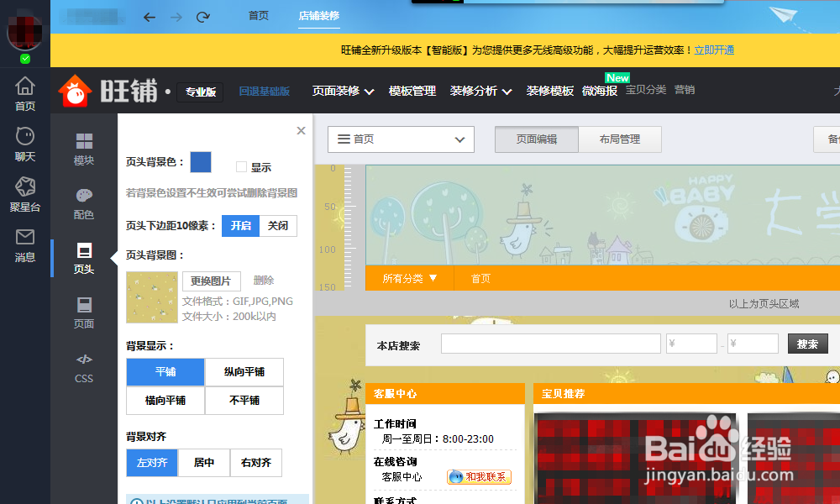Open the CSS code editor icon
Viewport: 840px width, 504px height.
click(83, 369)
